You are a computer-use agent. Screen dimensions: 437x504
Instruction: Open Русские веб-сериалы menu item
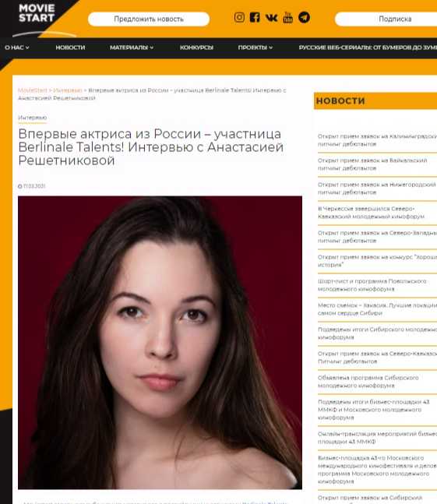point(368,48)
